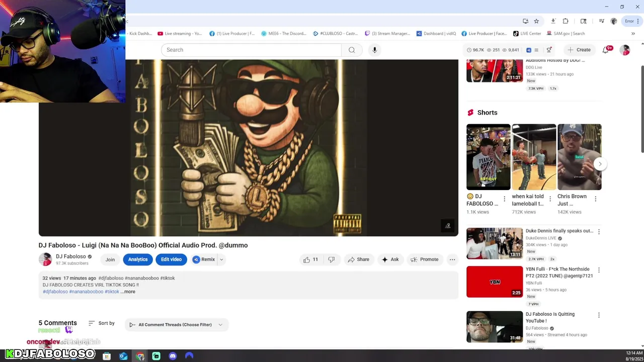Show next Shorts with right arrow
644x362 pixels.
[x=600, y=164]
